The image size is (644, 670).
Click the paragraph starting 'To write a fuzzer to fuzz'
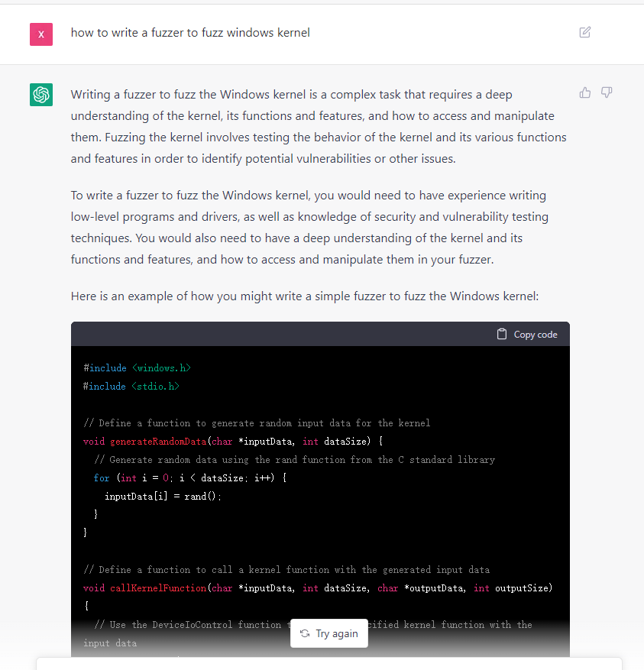pos(309,228)
